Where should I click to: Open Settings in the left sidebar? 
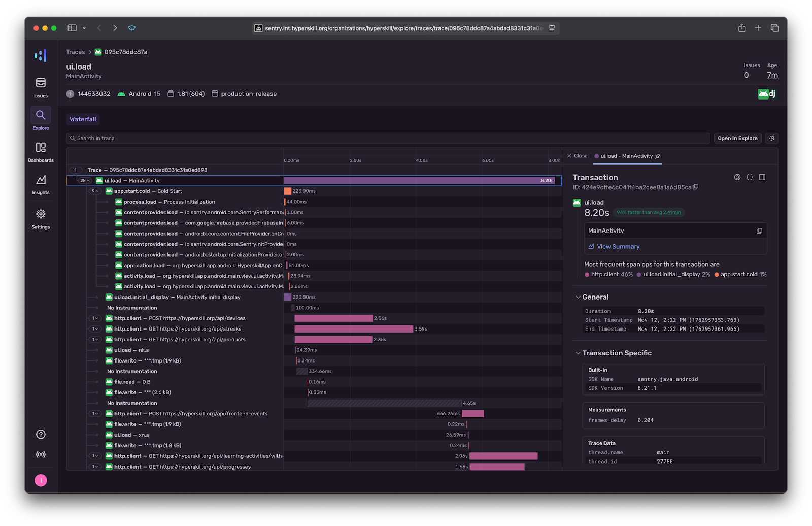(x=41, y=218)
